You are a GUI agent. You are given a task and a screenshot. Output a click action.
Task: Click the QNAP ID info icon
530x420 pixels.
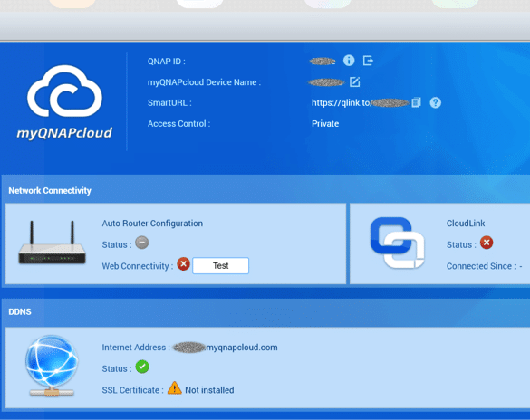(349, 61)
